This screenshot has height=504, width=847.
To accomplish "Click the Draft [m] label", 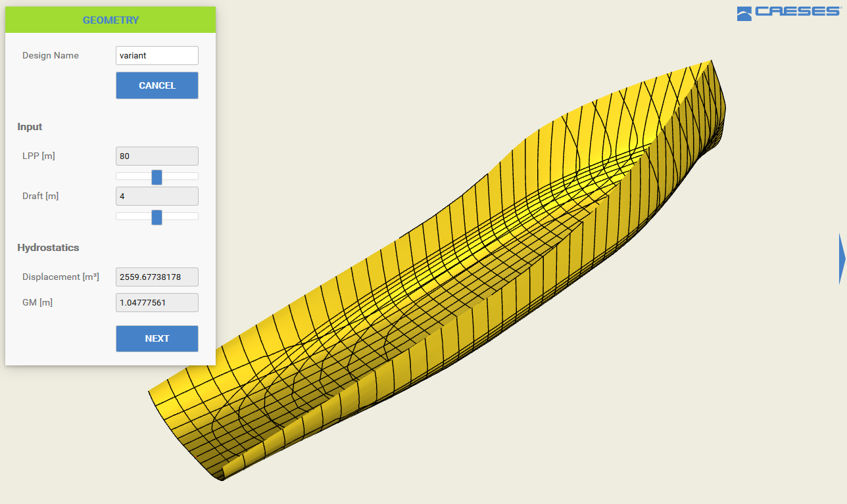I will tap(41, 196).
